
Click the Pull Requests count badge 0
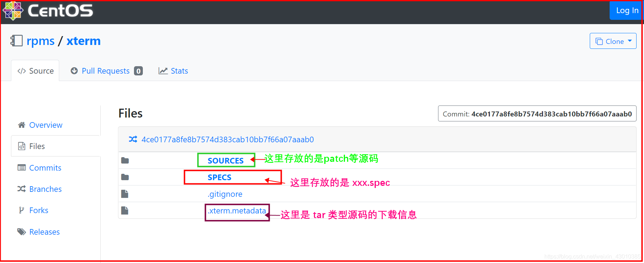pos(138,71)
